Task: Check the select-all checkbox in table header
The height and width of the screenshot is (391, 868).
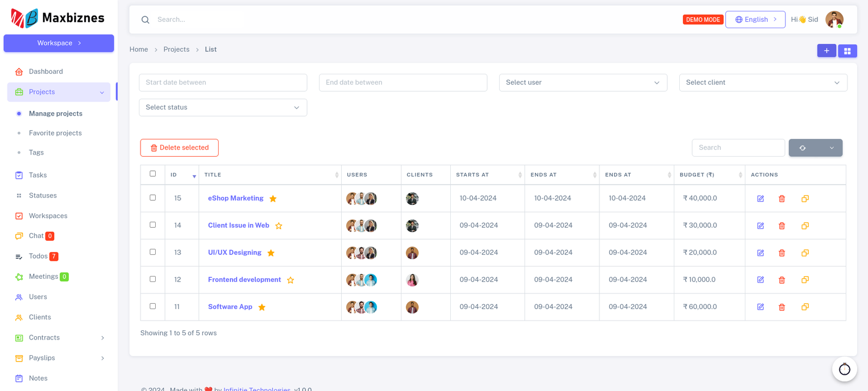Action: [x=152, y=174]
